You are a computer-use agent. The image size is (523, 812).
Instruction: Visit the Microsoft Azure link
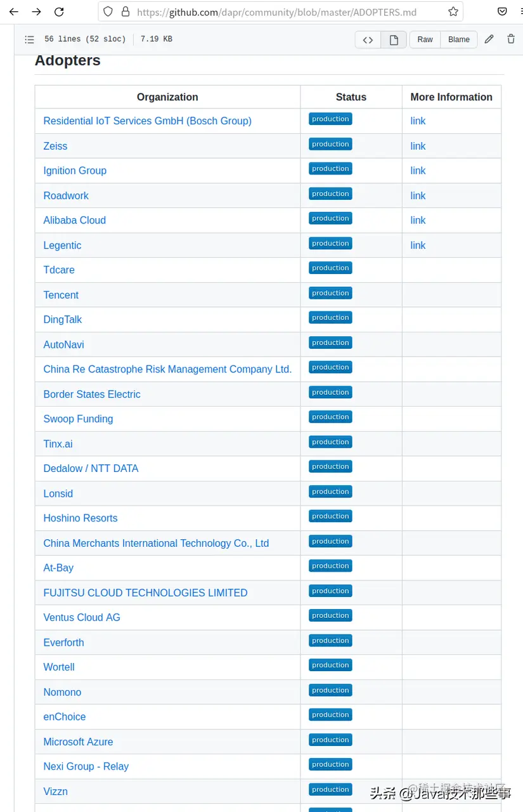[x=78, y=742]
